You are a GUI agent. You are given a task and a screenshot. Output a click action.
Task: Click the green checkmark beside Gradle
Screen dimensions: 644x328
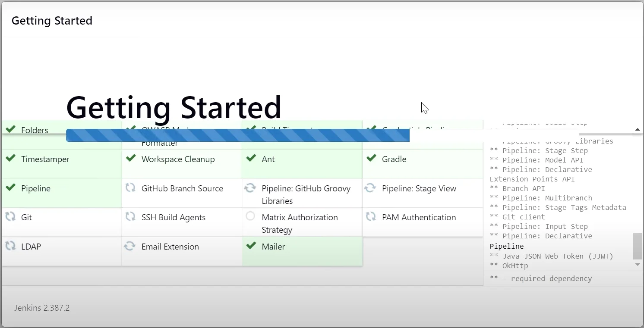coord(371,158)
